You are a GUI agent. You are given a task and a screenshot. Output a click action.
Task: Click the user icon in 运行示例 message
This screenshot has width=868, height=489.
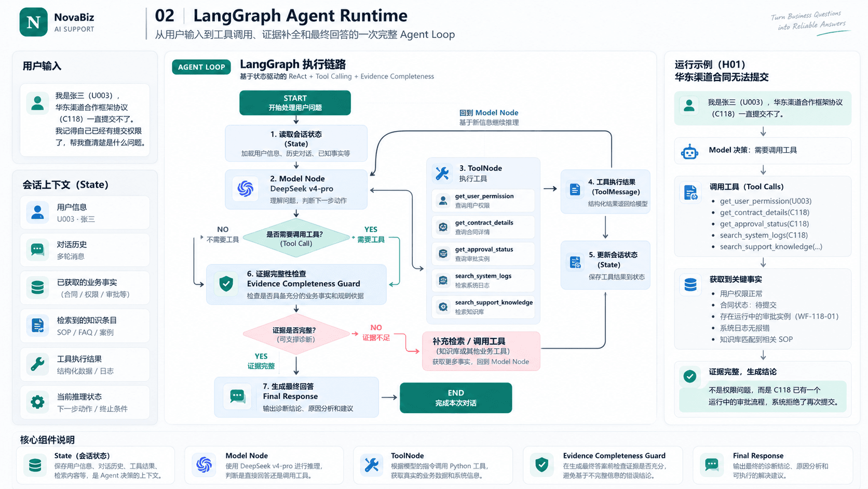point(689,105)
